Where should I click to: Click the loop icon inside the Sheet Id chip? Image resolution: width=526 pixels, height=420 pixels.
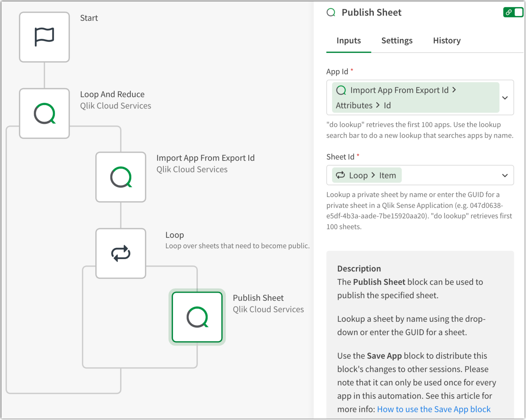341,175
